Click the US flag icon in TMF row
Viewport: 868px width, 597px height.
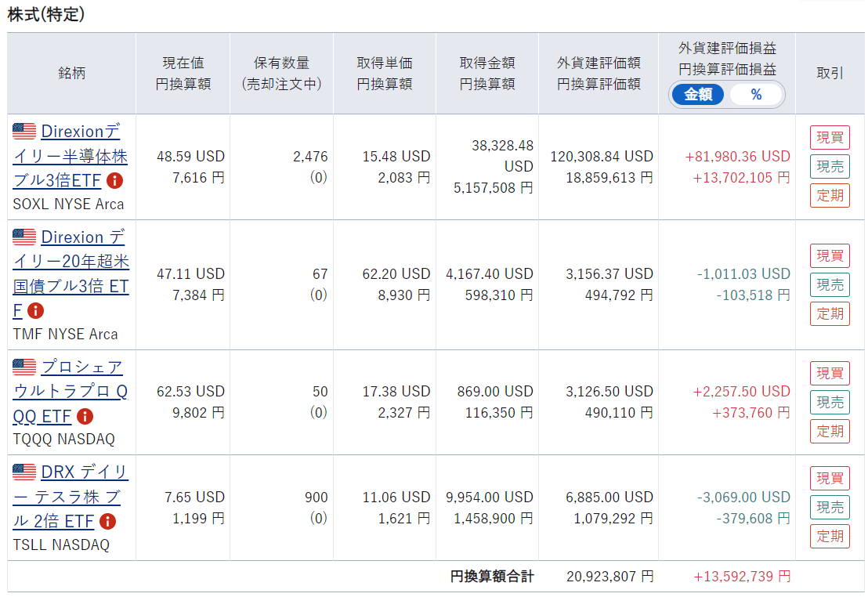point(24,237)
